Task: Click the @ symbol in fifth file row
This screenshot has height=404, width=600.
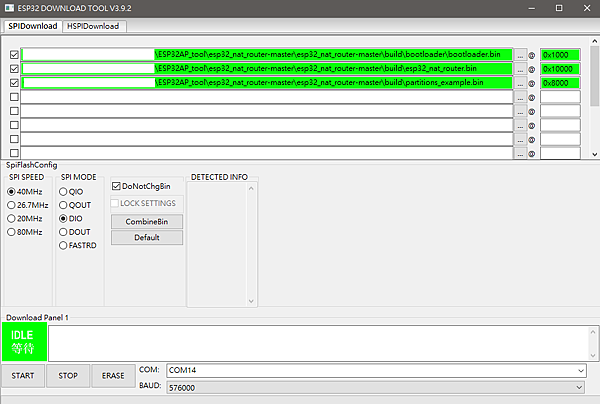Action: coord(532,112)
